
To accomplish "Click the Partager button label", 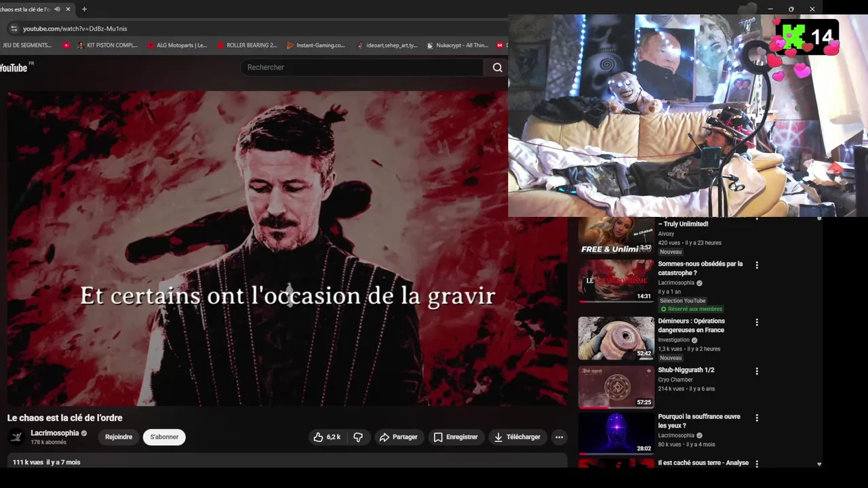I will pos(405,437).
